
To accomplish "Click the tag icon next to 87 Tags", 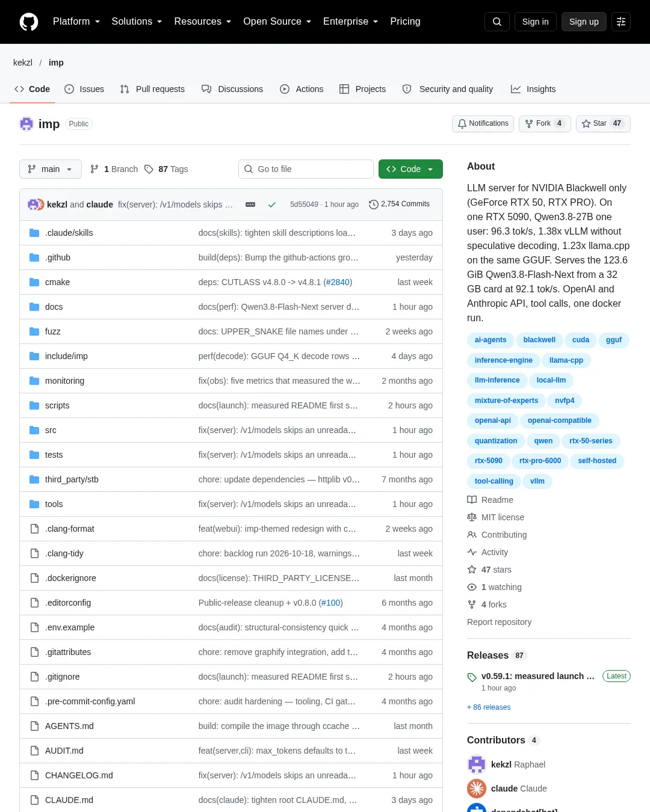I will click(149, 169).
